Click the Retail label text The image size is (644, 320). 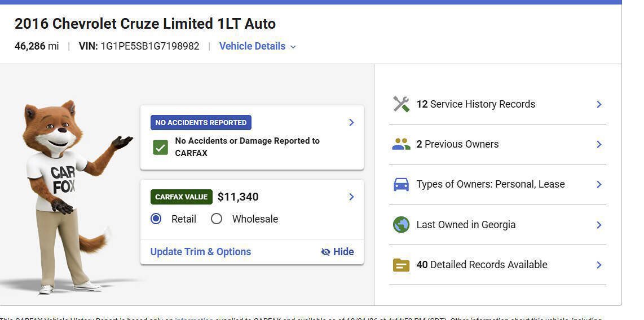(184, 219)
